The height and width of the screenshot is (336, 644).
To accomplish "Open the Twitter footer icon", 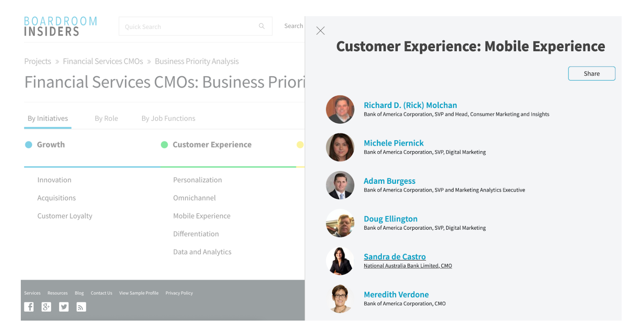I will 64,307.
